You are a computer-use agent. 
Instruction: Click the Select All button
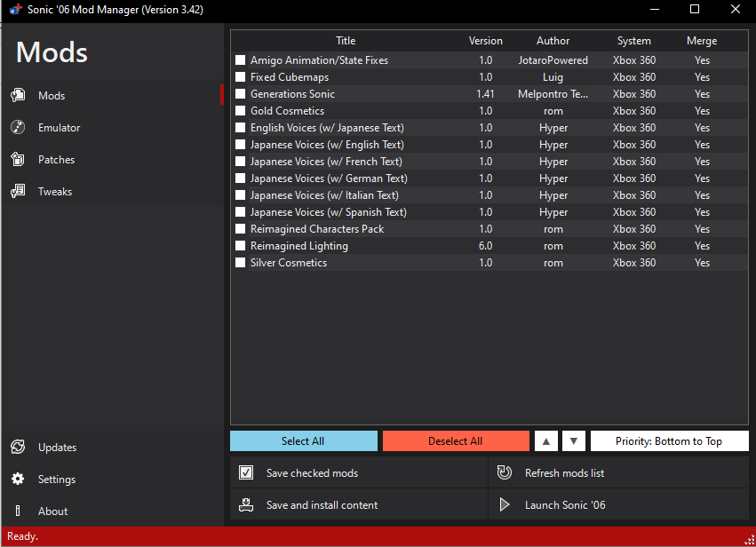(303, 441)
